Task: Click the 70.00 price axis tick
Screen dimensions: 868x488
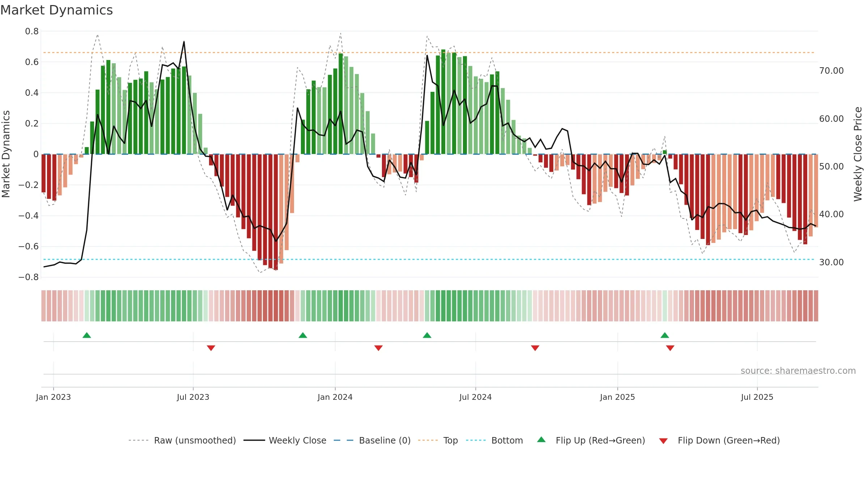Action: tap(831, 71)
